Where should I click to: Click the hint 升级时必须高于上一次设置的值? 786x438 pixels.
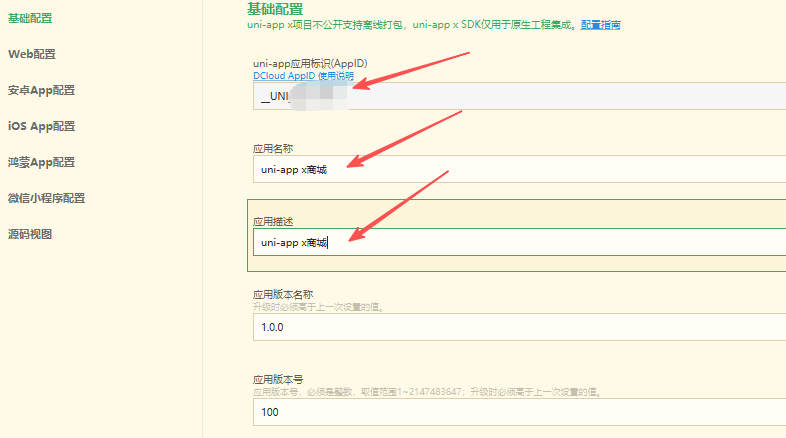pyautogui.click(x=319, y=307)
